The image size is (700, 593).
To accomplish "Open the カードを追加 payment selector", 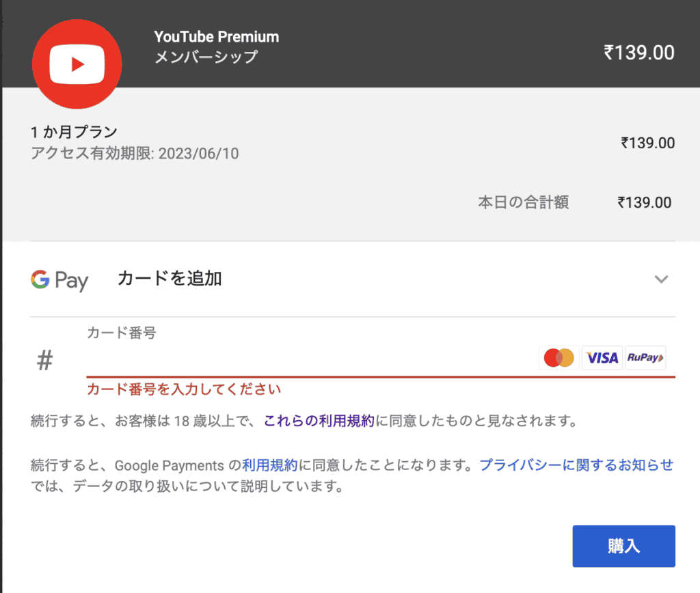I will point(353,279).
